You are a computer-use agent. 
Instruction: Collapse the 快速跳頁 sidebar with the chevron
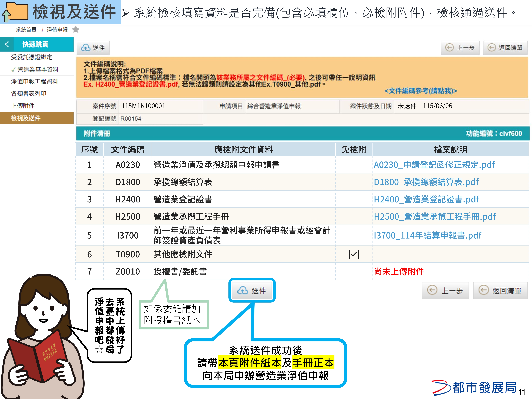point(7,44)
